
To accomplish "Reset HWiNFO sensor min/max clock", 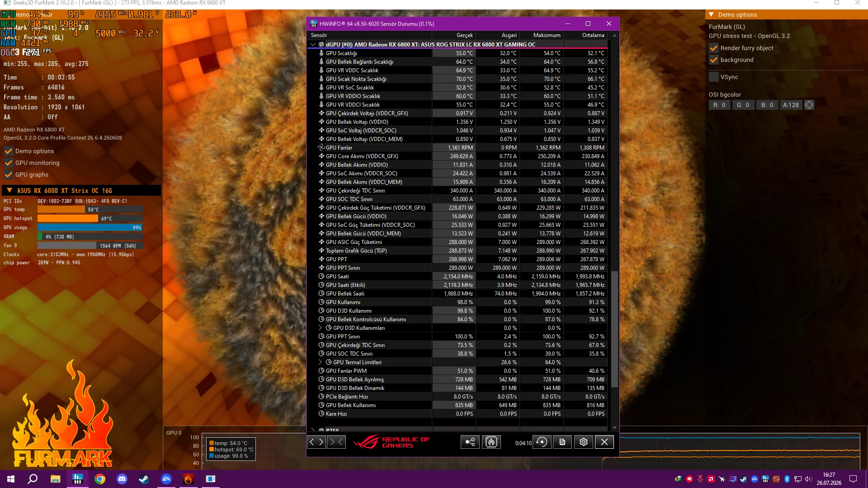I will coord(541,442).
